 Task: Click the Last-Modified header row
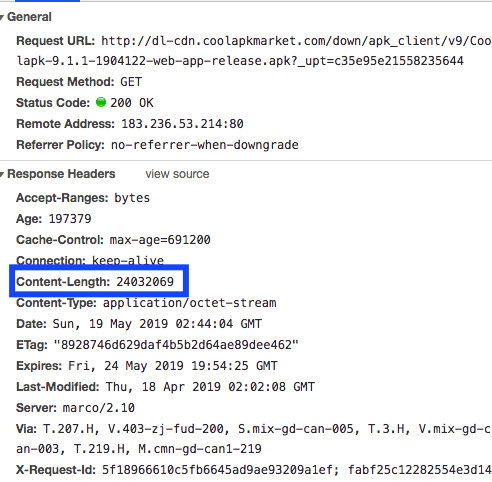click(166, 387)
